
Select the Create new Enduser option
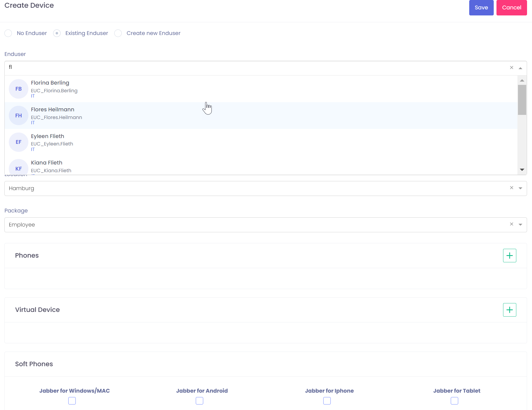tap(118, 33)
